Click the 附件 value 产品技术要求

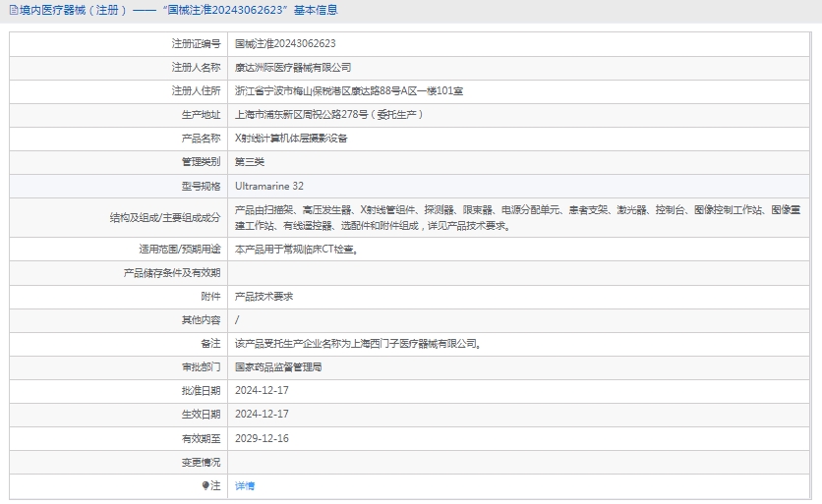pos(264,296)
